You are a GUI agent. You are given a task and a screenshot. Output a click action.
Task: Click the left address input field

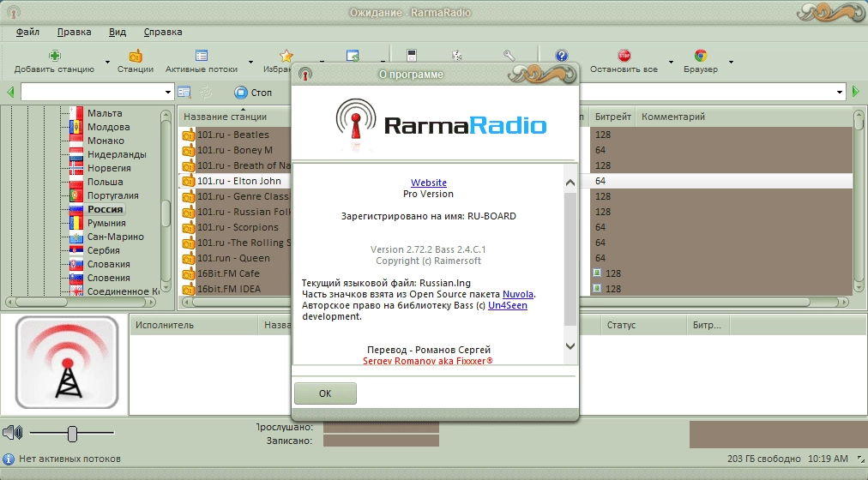pyautogui.click(x=92, y=93)
